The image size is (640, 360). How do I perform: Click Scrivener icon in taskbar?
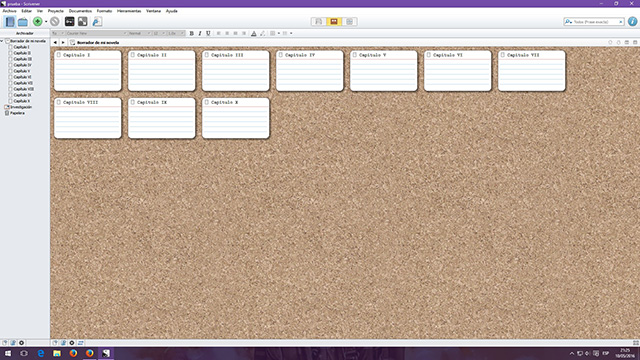pyautogui.click(x=106, y=353)
